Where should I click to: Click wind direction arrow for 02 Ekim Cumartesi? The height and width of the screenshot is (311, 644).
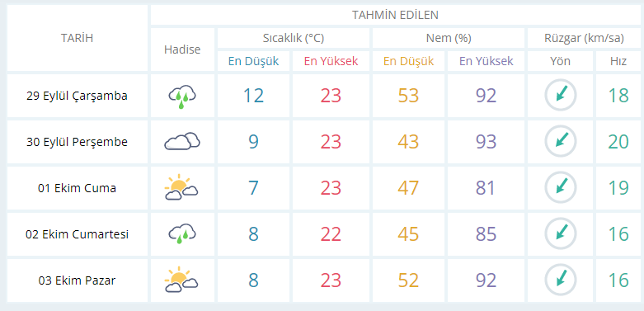(x=561, y=234)
